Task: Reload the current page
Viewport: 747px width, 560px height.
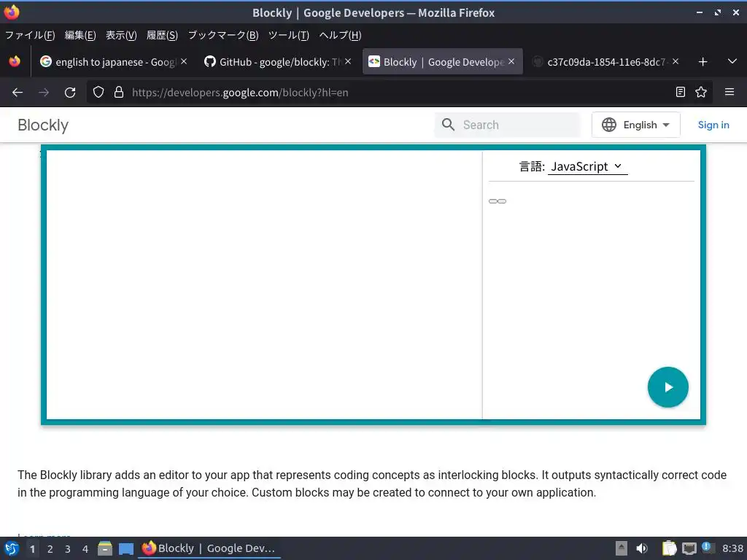Action: click(x=70, y=93)
